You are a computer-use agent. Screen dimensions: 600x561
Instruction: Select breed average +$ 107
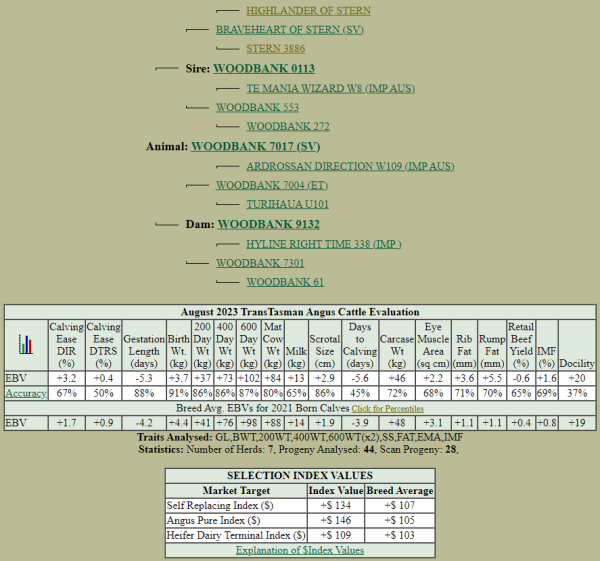tap(399, 506)
